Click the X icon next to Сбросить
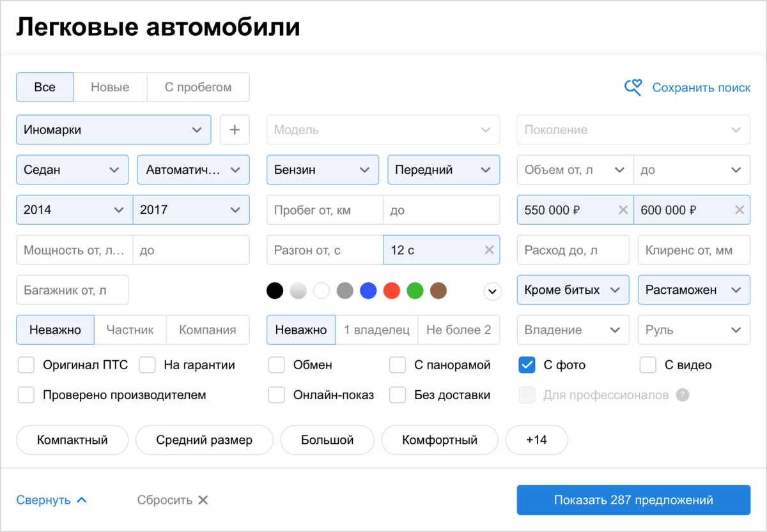The image size is (767, 532). (203, 500)
